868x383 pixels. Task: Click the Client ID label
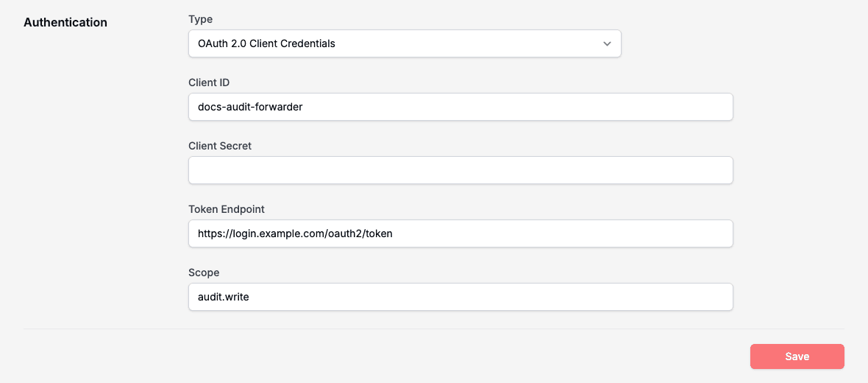click(209, 82)
